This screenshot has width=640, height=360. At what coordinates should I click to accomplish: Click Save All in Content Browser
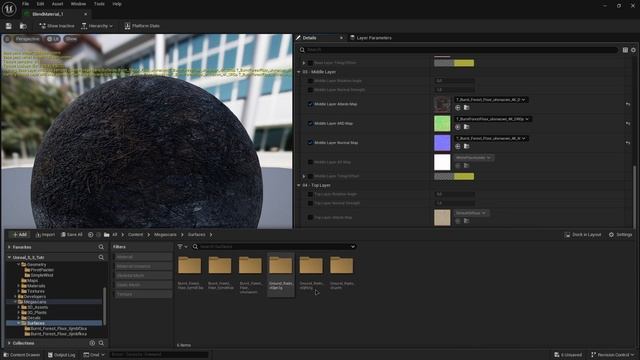(x=71, y=235)
